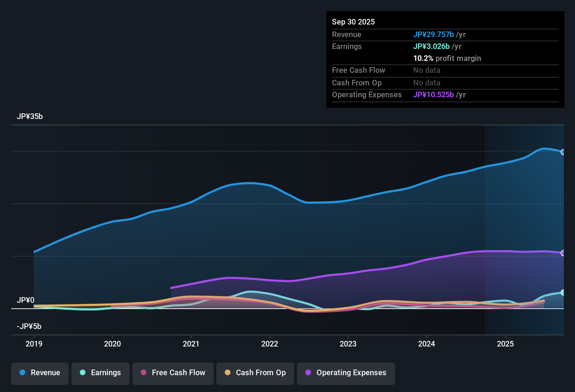Select the 2019 year label on the axis
Viewport: 575px width, 392px height.
34,344
